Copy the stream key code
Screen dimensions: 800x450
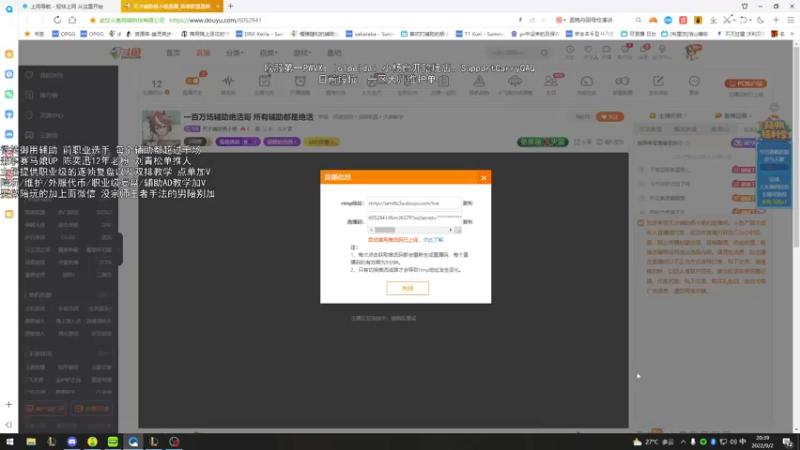click(467, 222)
